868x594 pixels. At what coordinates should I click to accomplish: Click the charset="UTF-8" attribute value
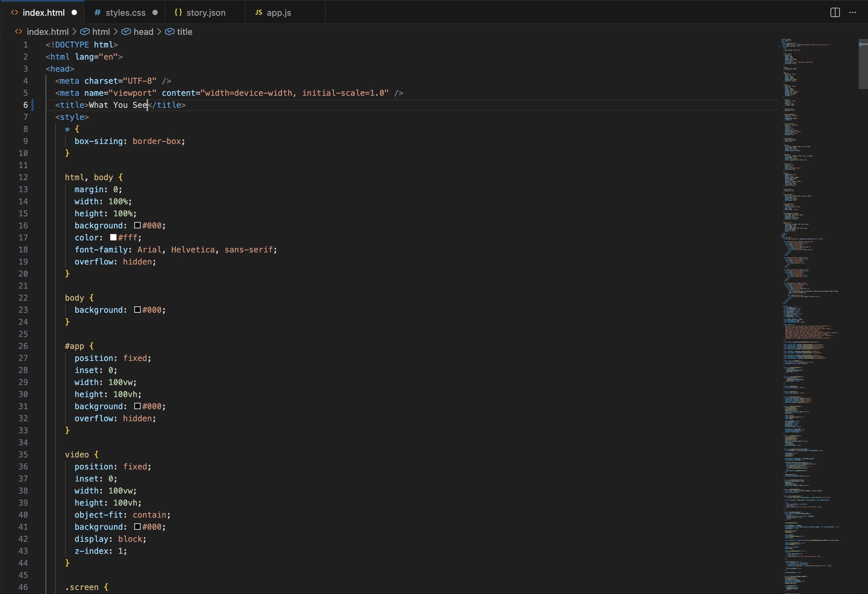coord(140,81)
